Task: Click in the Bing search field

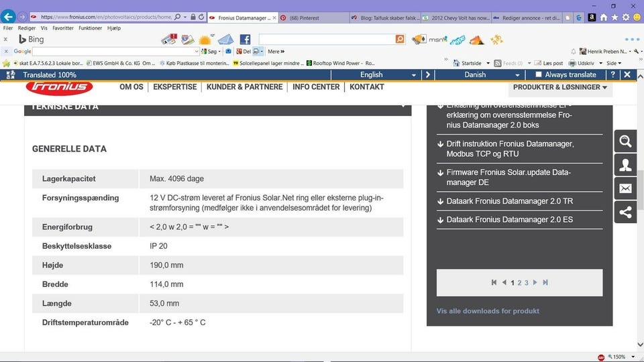Action: (x=327, y=39)
